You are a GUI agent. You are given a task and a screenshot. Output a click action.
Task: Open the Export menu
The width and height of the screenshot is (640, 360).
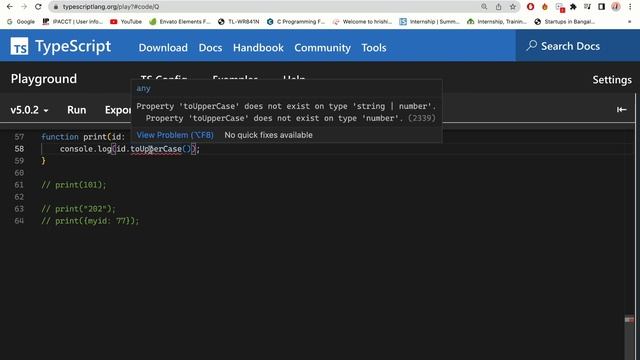pyautogui.click(x=118, y=110)
